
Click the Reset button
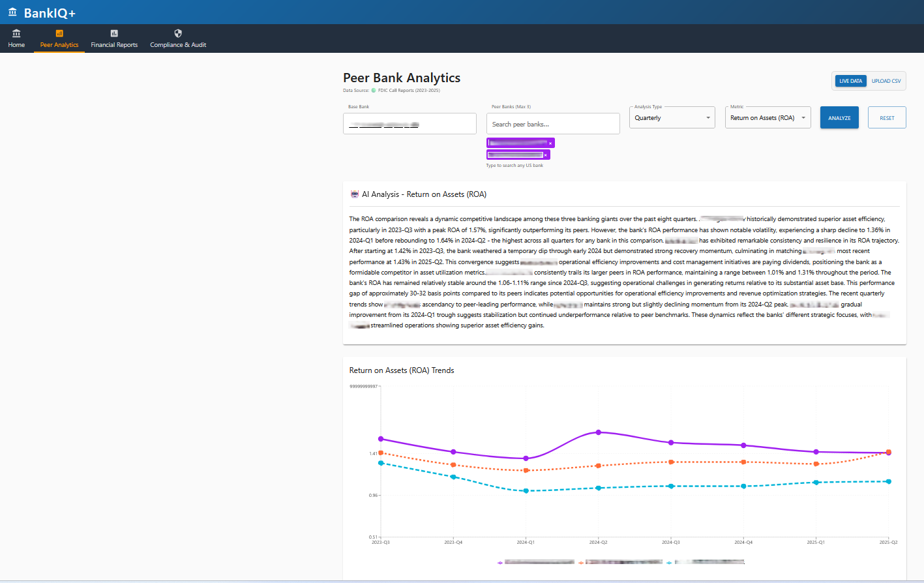tap(887, 118)
